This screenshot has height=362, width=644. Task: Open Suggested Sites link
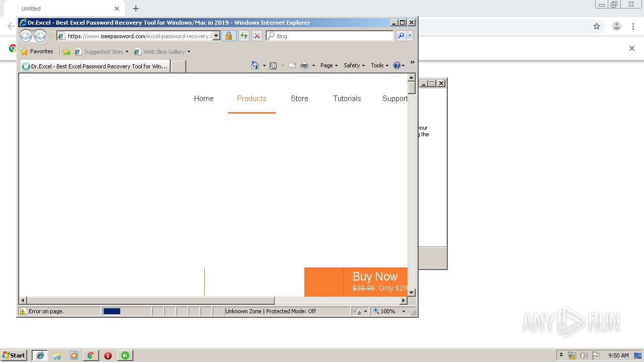click(x=101, y=51)
